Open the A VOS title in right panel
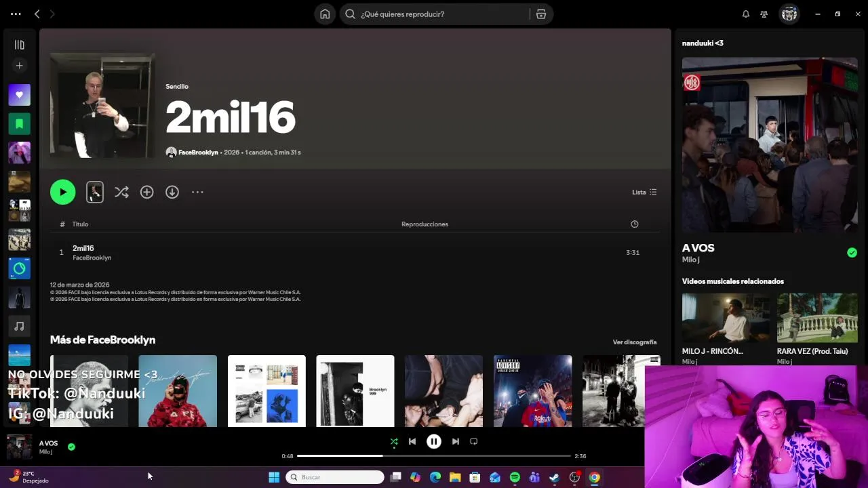This screenshot has height=488, width=868. (698, 248)
